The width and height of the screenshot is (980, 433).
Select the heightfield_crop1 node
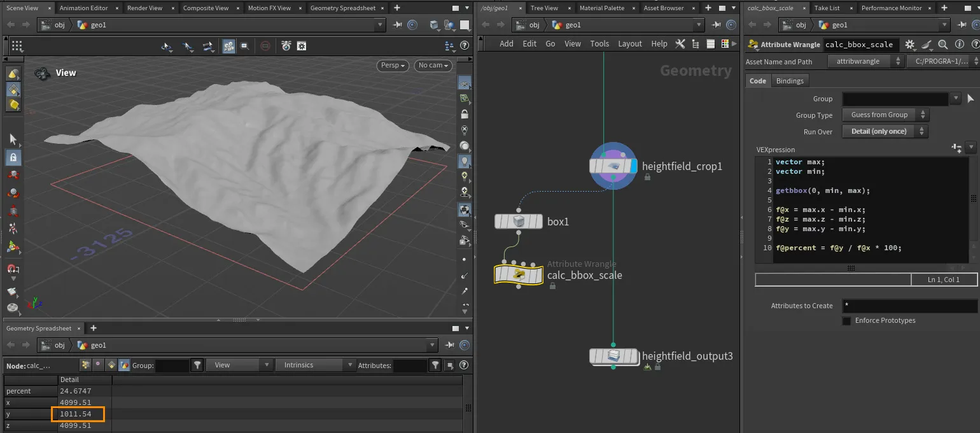point(613,166)
